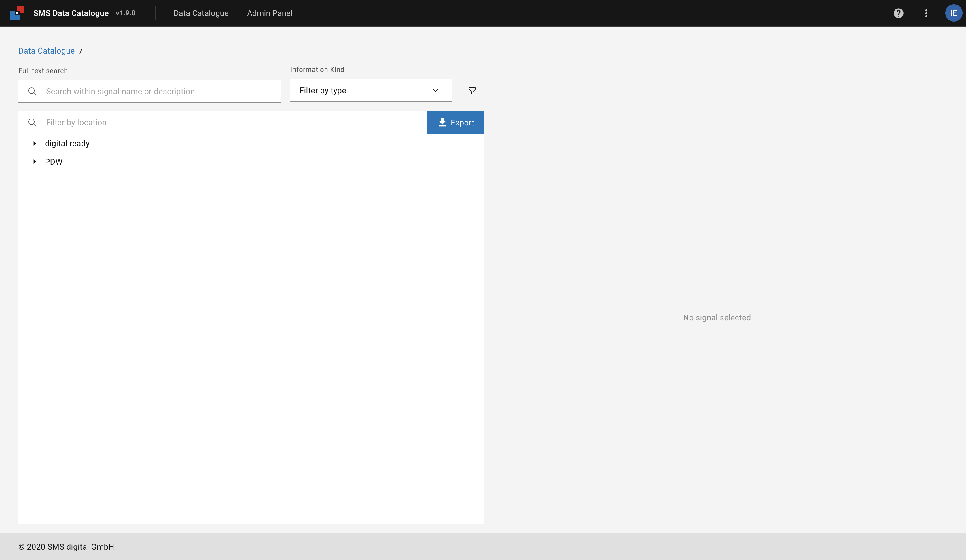
Task: Click the SMS logo icon
Action: pyautogui.click(x=17, y=13)
